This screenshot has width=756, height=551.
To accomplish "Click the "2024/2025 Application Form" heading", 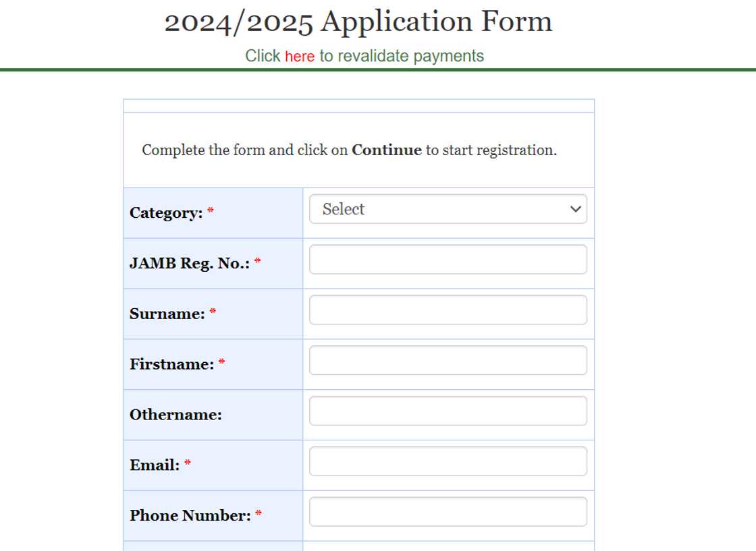I will point(358,22).
